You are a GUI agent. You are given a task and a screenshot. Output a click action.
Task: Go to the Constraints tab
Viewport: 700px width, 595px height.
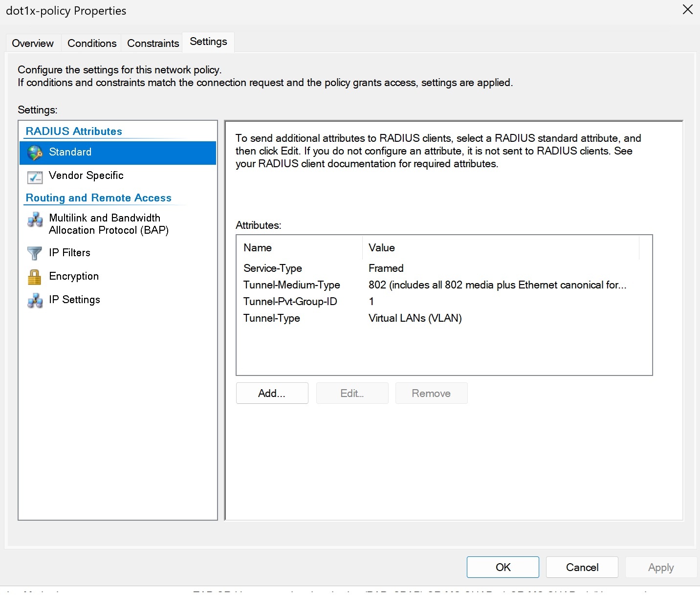(x=153, y=43)
